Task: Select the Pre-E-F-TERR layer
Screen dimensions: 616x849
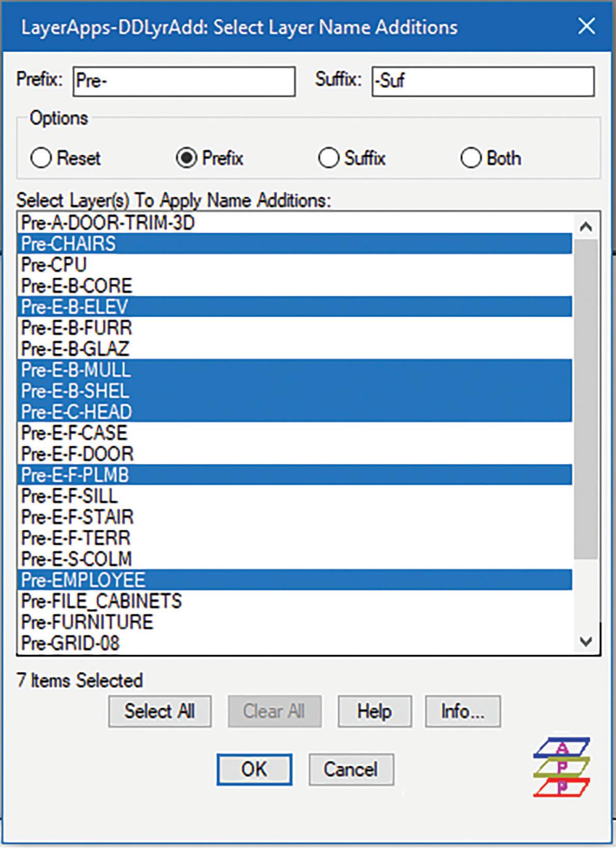Action: (295, 538)
